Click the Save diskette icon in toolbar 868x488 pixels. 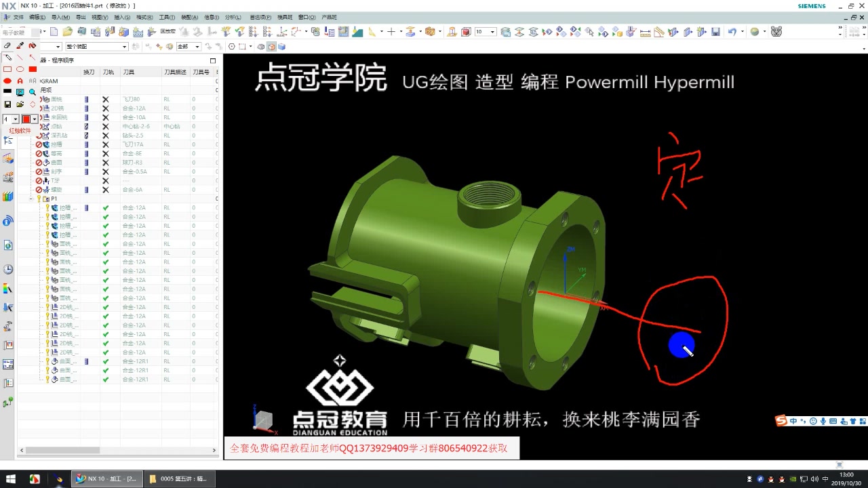(x=715, y=32)
